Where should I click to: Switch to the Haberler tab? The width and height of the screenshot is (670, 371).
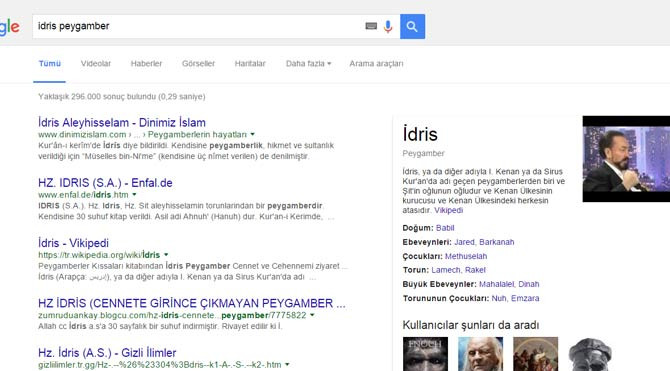(146, 63)
